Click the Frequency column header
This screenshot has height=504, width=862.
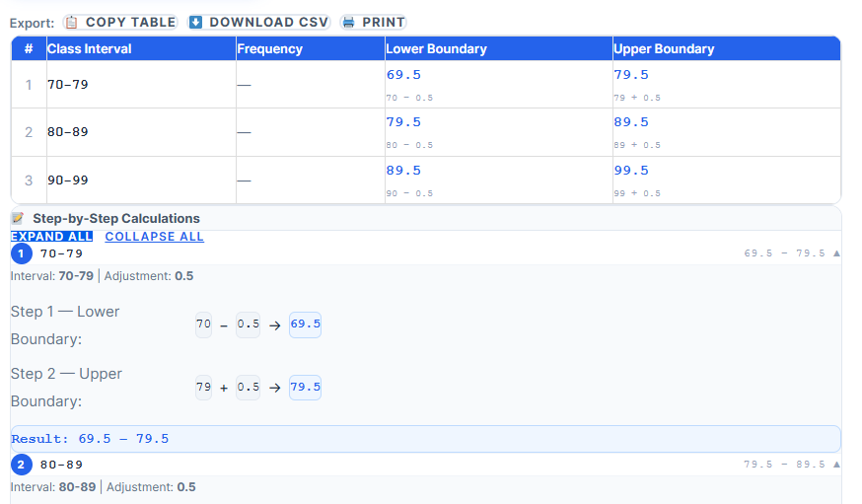pos(269,48)
